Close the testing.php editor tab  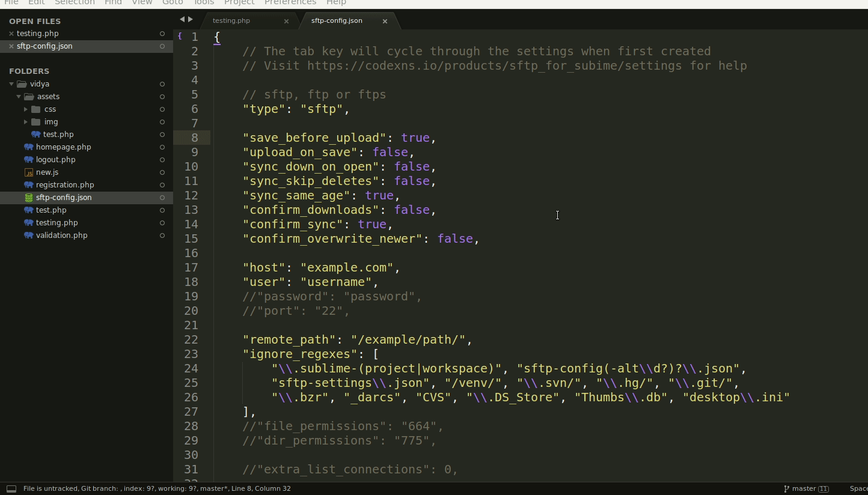[286, 21]
